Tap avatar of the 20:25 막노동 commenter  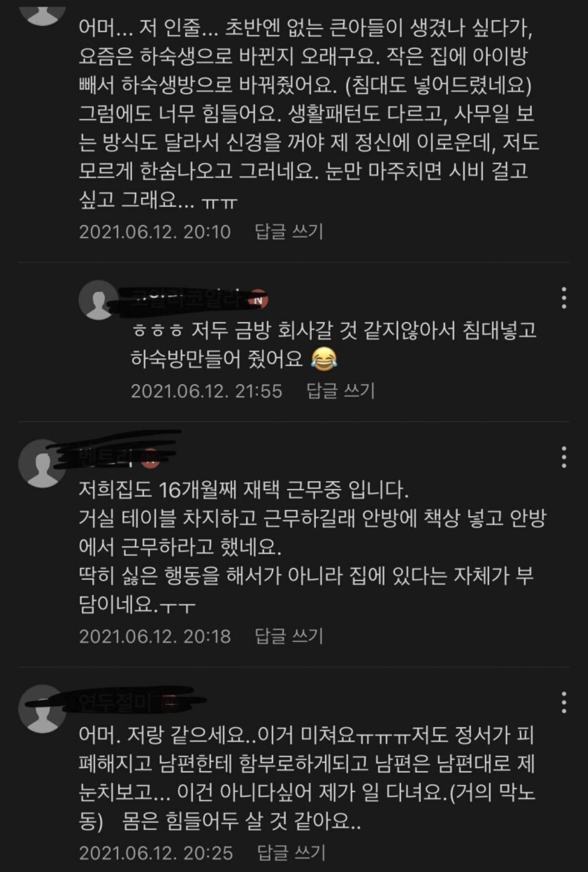(x=42, y=709)
